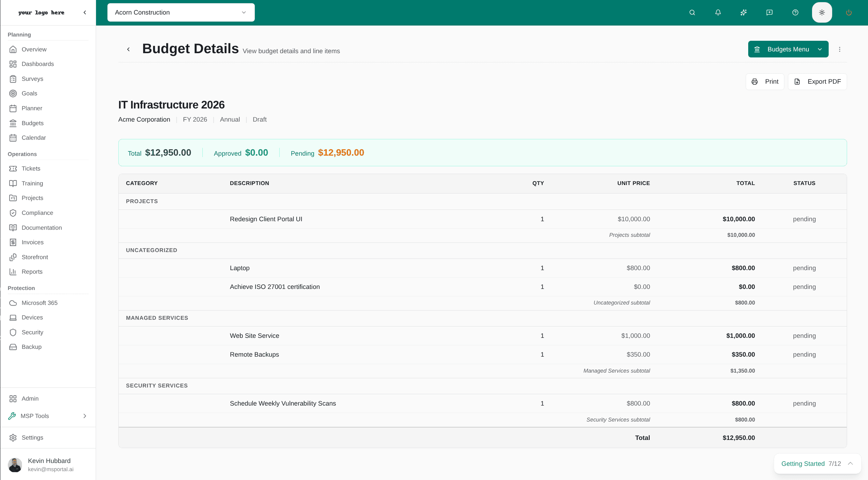Screen dimensions: 868x480
Task: Go to the Dashboards menu item
Action: pos(38,64)
